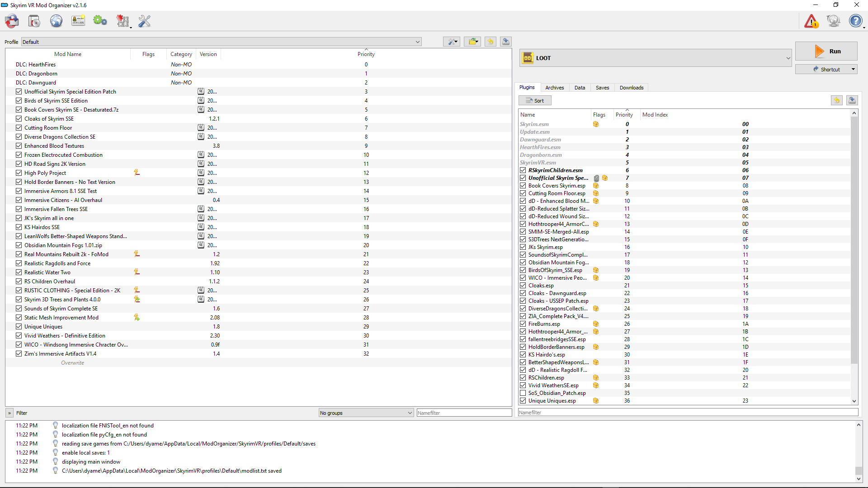Open the Nexus globe icon in toolbar
Screen dimensions: 868x488
coord(56,21)
